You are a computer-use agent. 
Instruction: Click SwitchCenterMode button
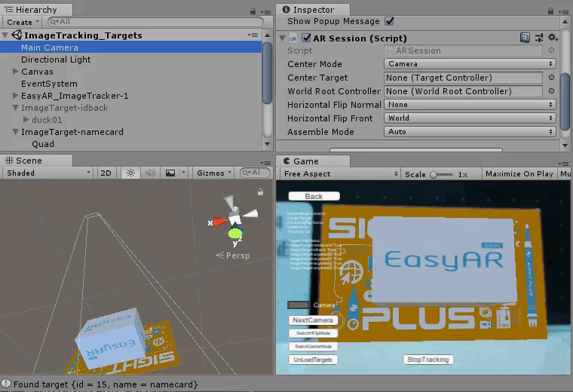coord(313,346)
